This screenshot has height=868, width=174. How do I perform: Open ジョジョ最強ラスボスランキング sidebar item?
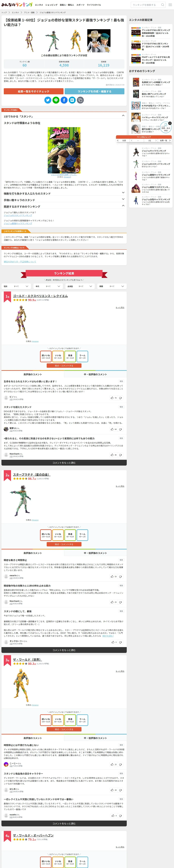click(x=151, y=188)
